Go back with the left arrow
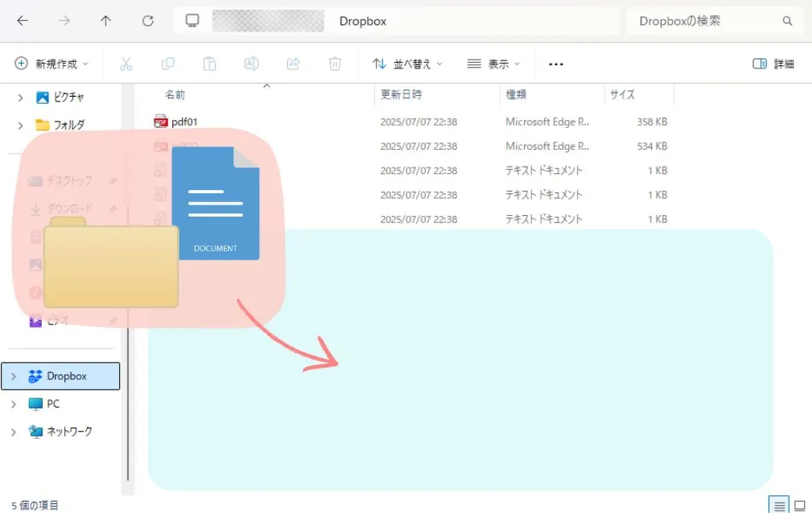812x513 pixels. (23, 21)
